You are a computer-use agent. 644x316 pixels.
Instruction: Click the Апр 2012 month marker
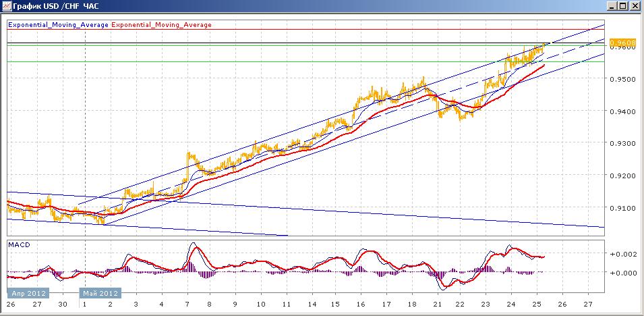[28, 293]
